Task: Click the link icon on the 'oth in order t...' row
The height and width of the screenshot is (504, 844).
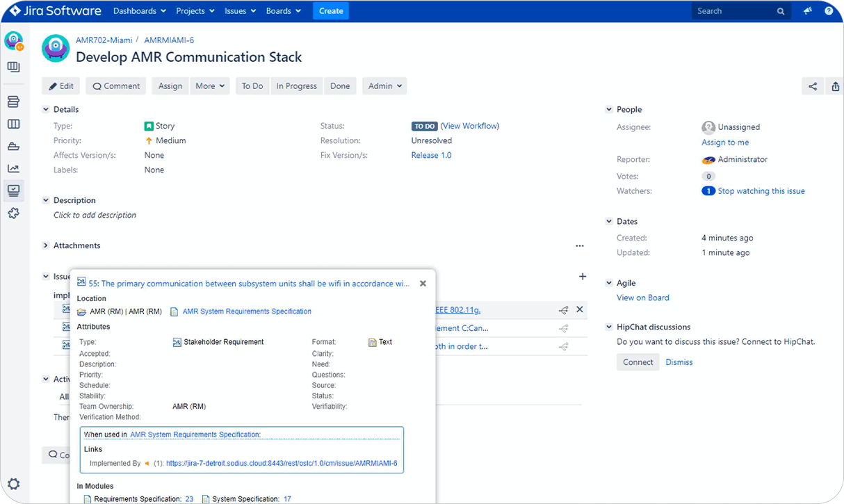Action: tap(564, 346)
